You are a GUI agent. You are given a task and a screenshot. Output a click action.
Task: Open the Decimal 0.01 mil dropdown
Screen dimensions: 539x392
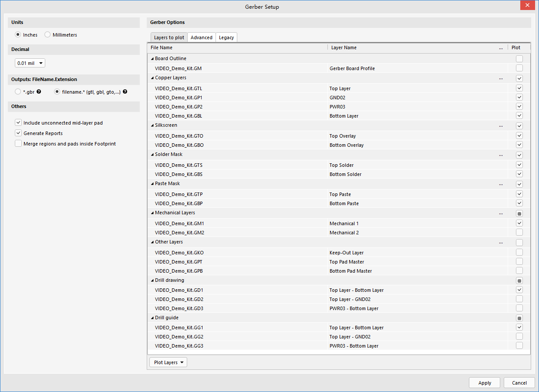point(30,63)
